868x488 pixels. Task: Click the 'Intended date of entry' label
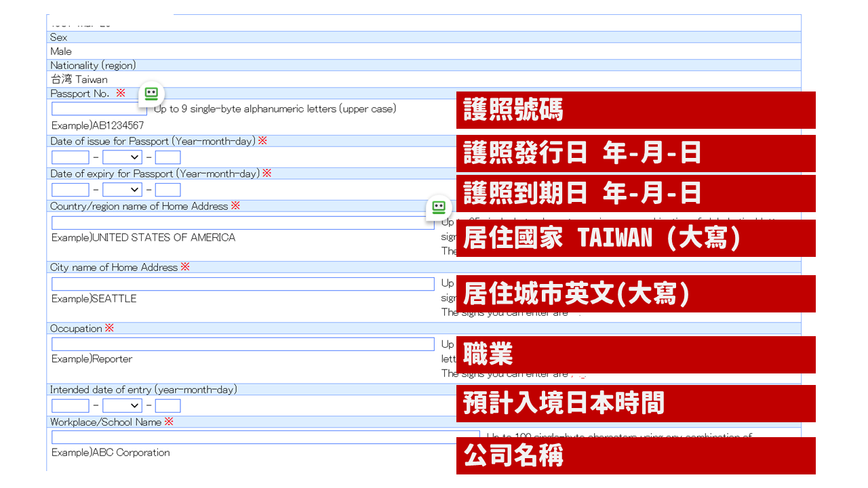[144, 390]
